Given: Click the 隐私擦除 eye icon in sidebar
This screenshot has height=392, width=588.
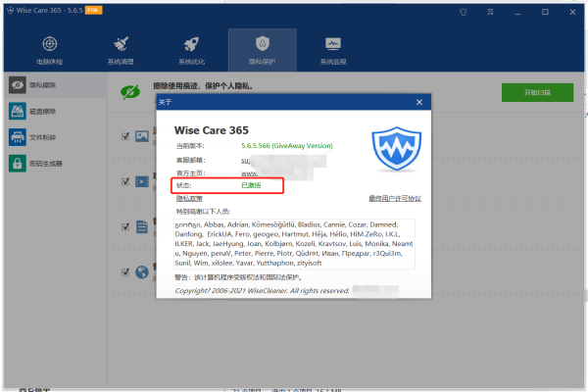Looking at the screenshot, I should [x=18, y=85].
